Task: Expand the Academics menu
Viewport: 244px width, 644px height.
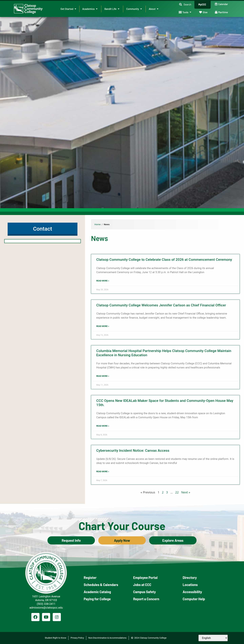Action: [x=90, y=9]
